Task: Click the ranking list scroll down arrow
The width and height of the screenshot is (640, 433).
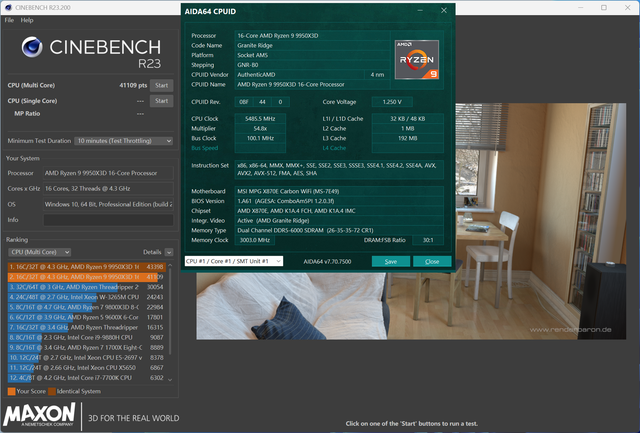Action: point(170,380)
